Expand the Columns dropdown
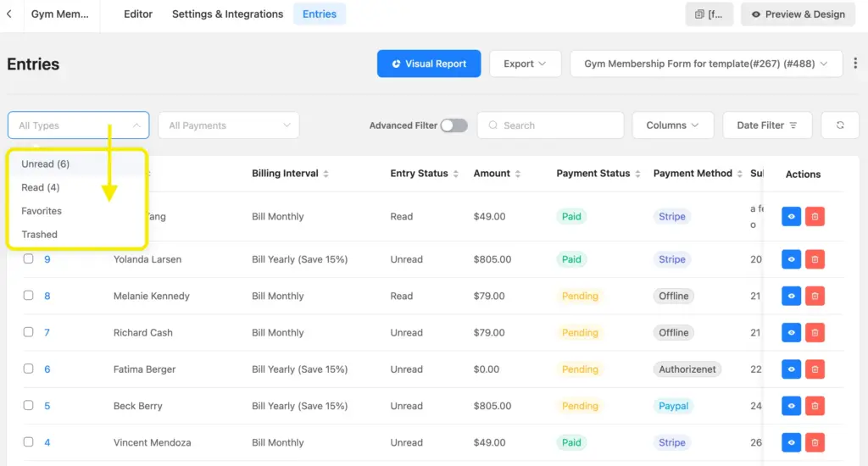Image resolution: width=868 pixels, height=466 pixels. coord(673,125)
